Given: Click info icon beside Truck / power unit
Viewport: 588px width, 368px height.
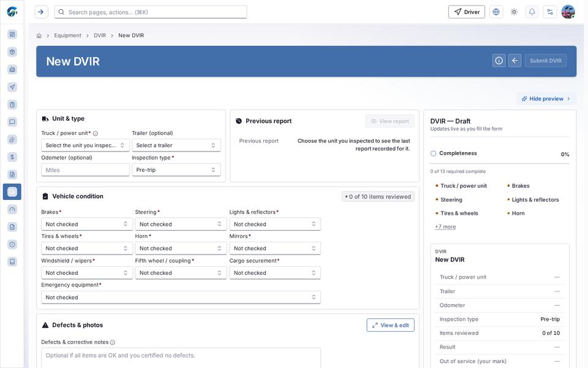Looking at the screenshot, I should pyautogui.click(x=96, y=134).
